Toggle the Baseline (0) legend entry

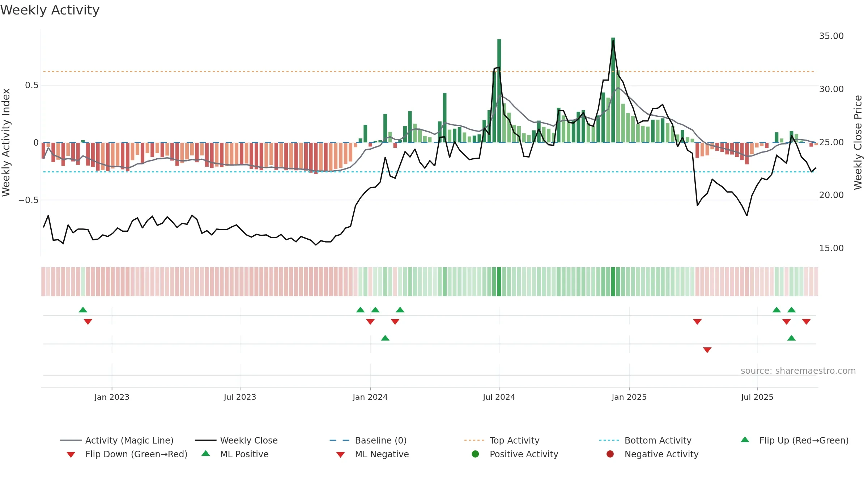tap(368, 440)
